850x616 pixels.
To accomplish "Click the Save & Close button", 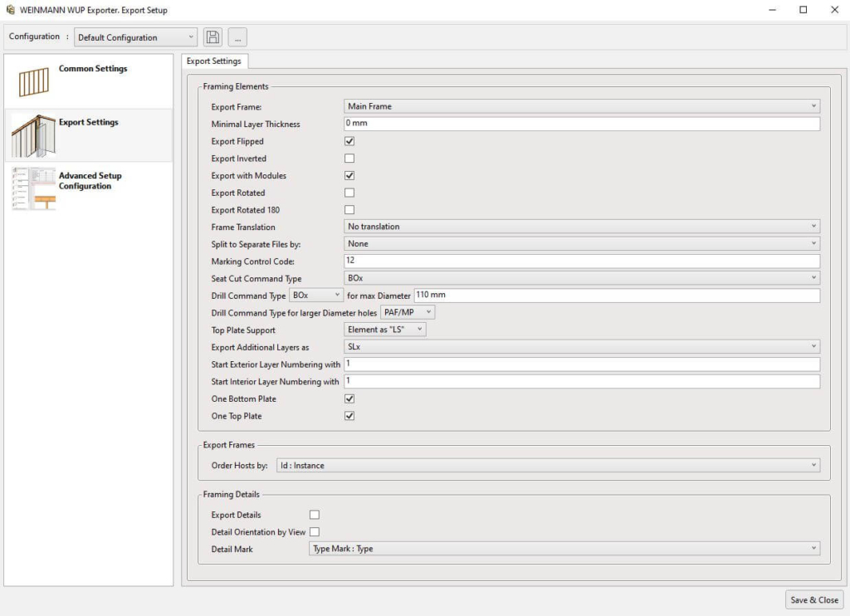I will click(814, 599).
